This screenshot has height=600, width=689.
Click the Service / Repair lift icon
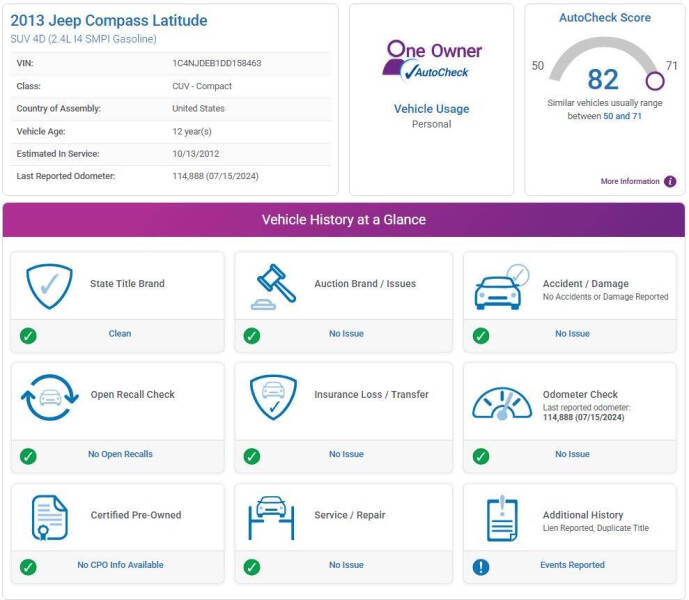point(272,517)
